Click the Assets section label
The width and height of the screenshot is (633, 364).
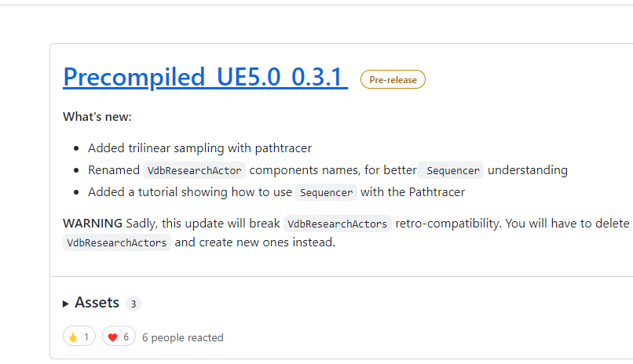coord(97,303)
